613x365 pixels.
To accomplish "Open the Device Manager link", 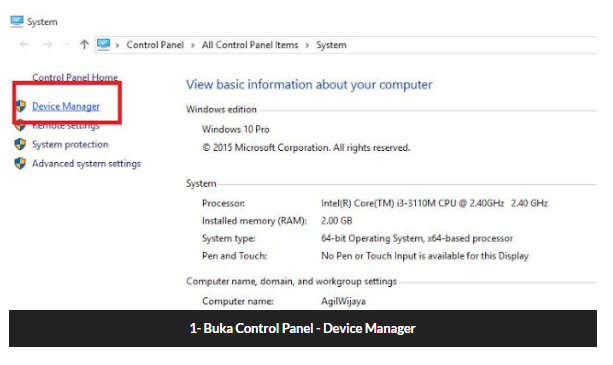I will [66, 106].
